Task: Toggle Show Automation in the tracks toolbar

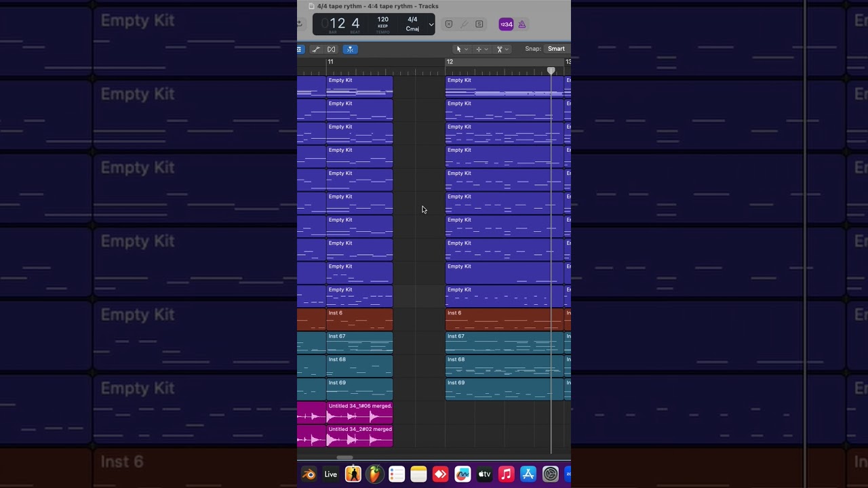Action: [316, 49]
